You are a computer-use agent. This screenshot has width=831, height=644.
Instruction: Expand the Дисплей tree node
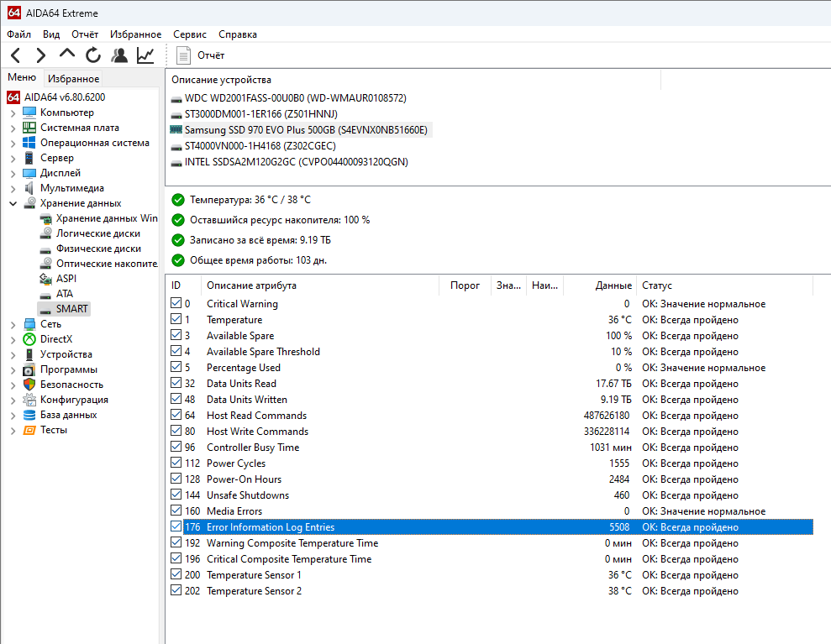click(x=13, y=173)
